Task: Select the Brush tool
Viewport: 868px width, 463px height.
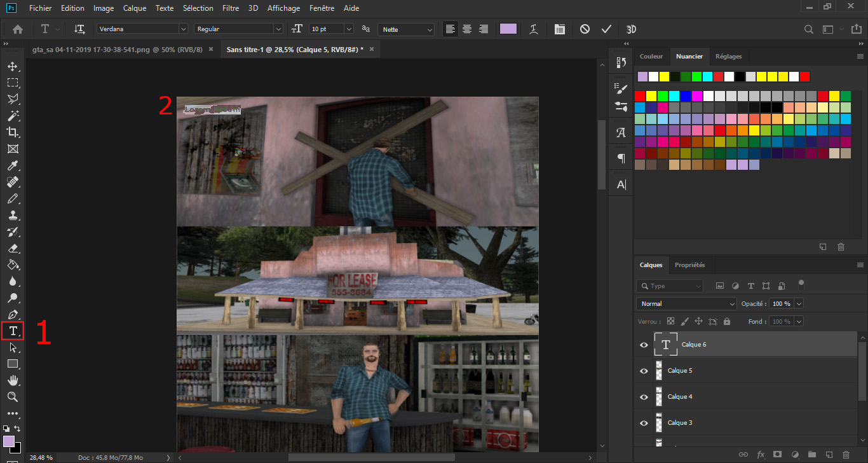Action: [12, 198]
